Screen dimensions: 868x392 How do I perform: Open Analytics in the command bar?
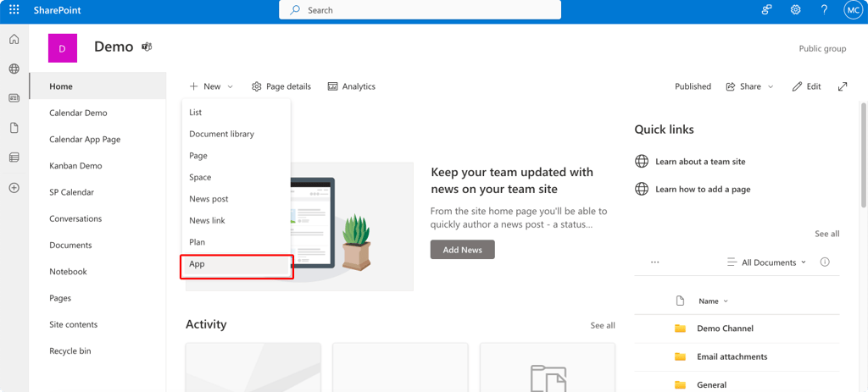click(352, 86)
